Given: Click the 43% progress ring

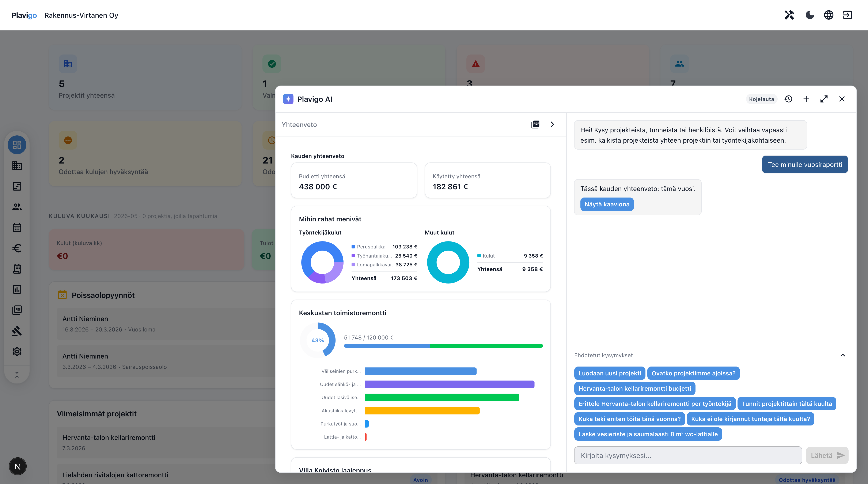Looking at the screenshot, I should pos(318,340).
